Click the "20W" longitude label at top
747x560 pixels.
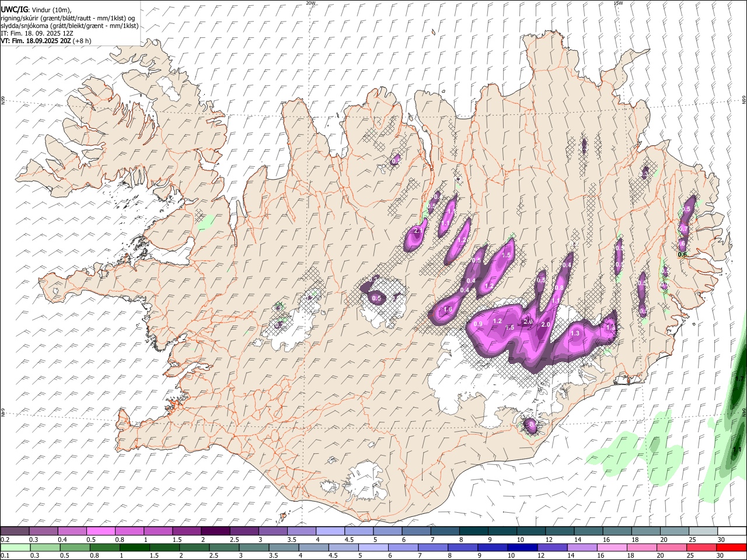(x=310, y=3)
